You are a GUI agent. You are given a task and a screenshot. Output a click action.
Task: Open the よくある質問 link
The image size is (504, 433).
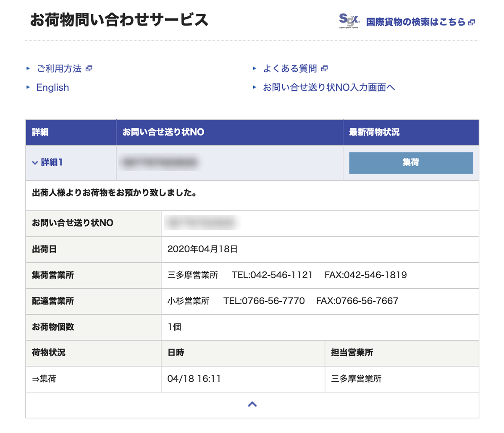pyautogui.click(x=290, y=68)
